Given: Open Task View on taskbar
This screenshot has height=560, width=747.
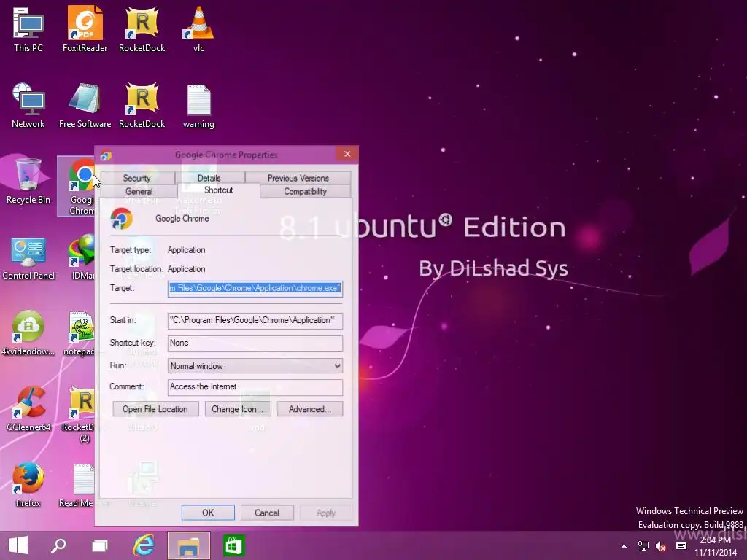Looking at the screenshot, I should 99,545.
